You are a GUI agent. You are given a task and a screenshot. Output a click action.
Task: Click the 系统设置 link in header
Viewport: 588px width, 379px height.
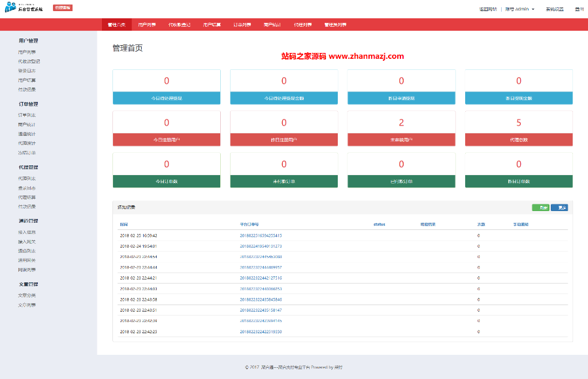(555, 8)
